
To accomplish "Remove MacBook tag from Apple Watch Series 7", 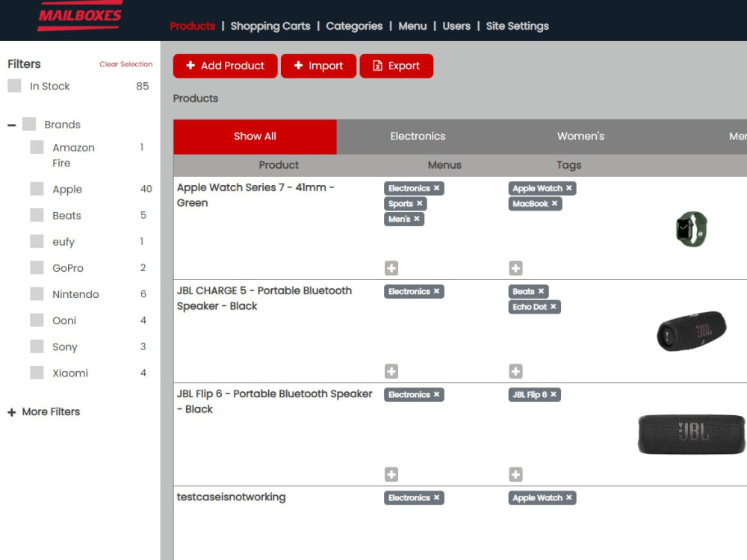I will point(554,203).
